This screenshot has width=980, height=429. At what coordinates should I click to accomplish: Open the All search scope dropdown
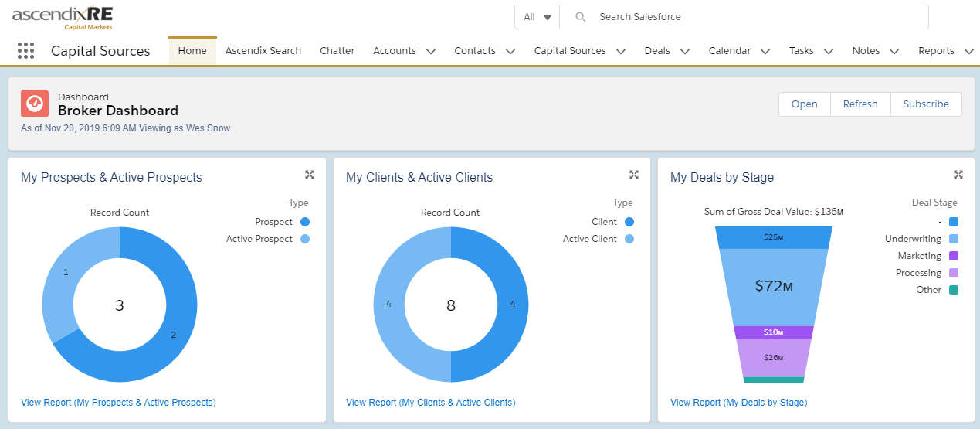(x=537, y=17)
